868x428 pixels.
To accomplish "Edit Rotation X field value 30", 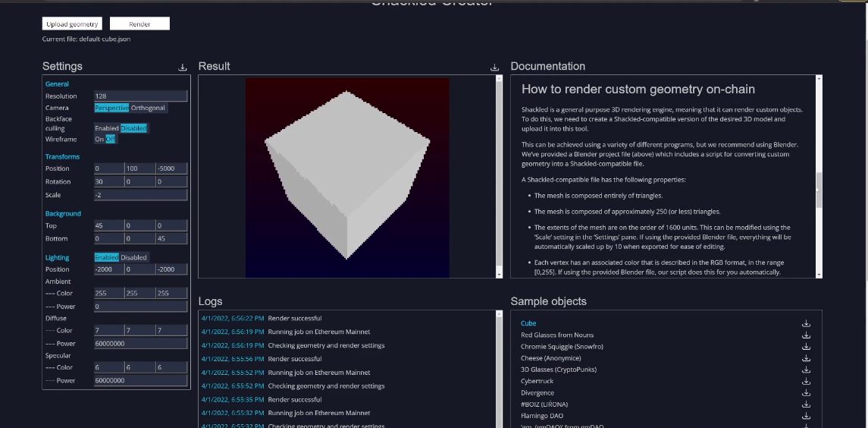I will point(109,182).
